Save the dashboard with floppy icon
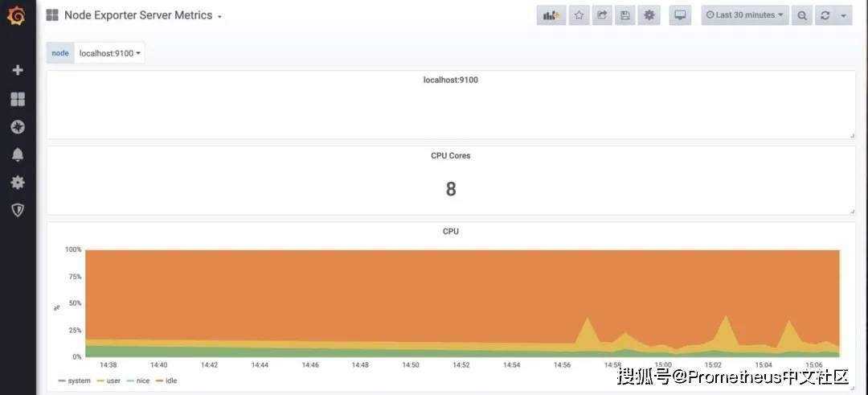 625,15
